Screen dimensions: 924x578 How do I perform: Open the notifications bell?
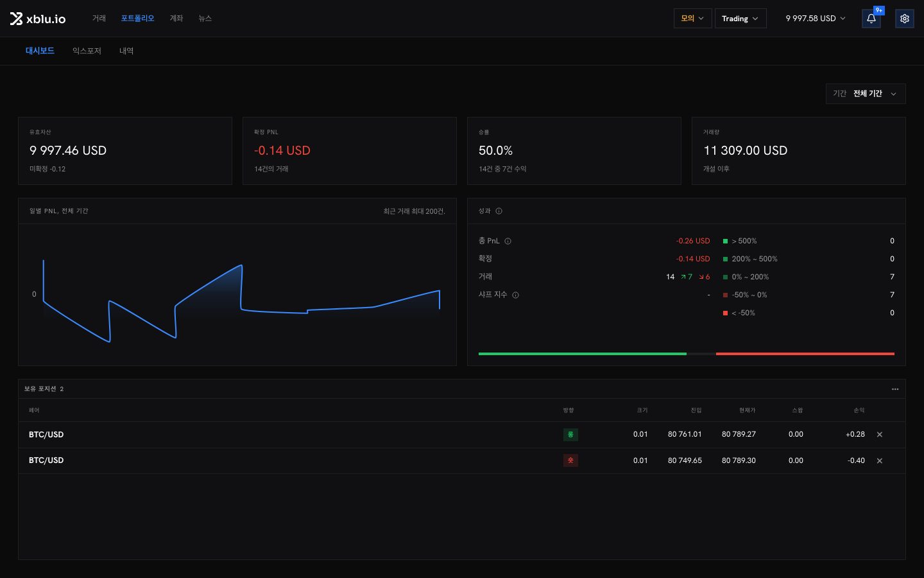[x=871, y=19]
